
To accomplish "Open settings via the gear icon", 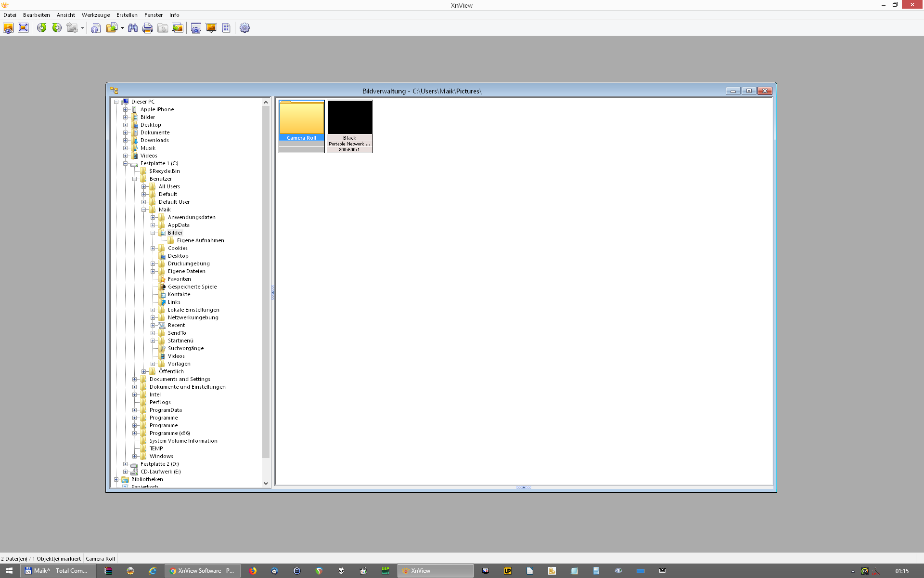I will (244, 28).
